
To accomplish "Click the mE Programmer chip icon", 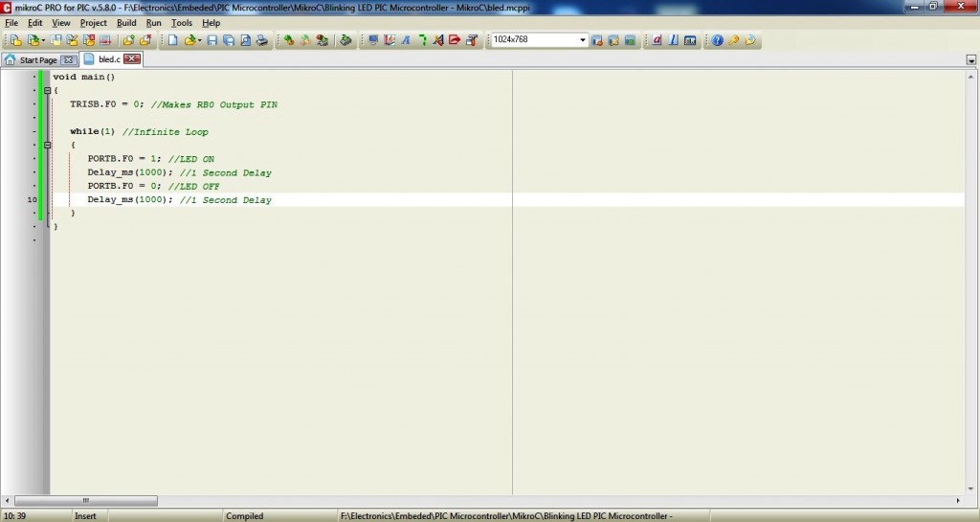I will click(x=345, y=40).
